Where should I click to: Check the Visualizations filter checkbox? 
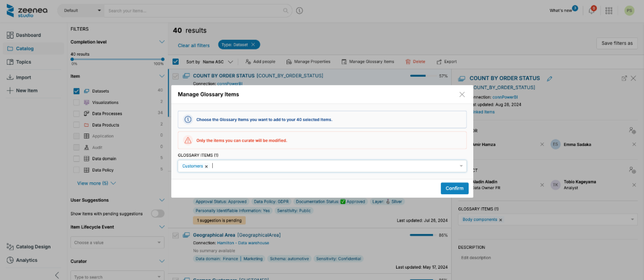point(77,102)
